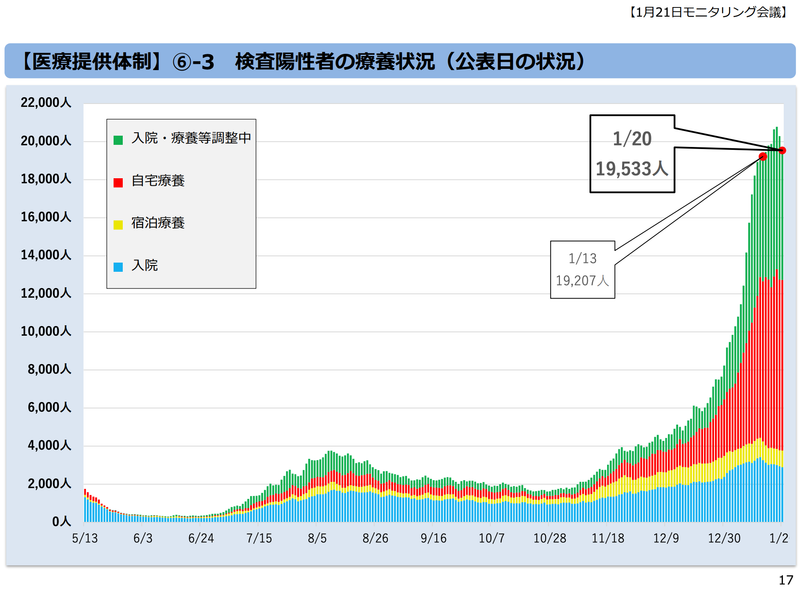Click the 19,533人 callout value
Viewport: 800px width, 597px height.
pos(632,169)
